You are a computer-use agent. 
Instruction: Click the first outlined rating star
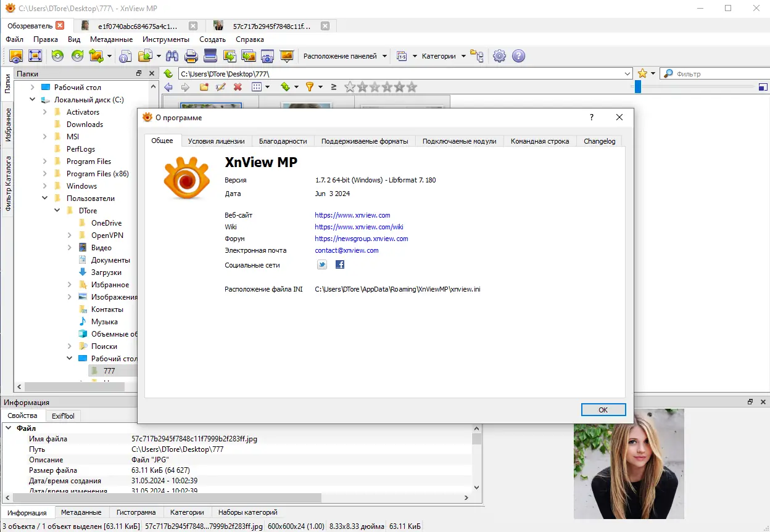pyautogui.click(x=350, y=87)
